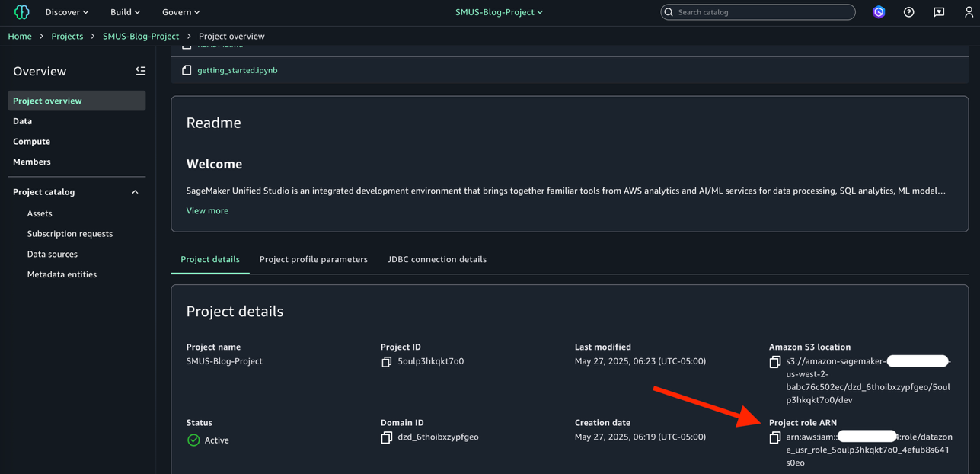Go to Home breadcrumb link

pos(20,36)
